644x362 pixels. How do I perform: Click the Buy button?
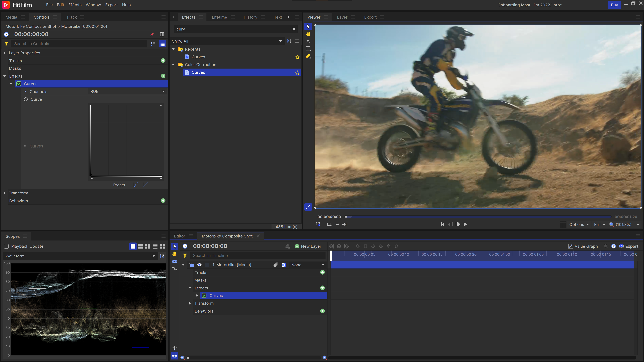click(x=614, y=5)
